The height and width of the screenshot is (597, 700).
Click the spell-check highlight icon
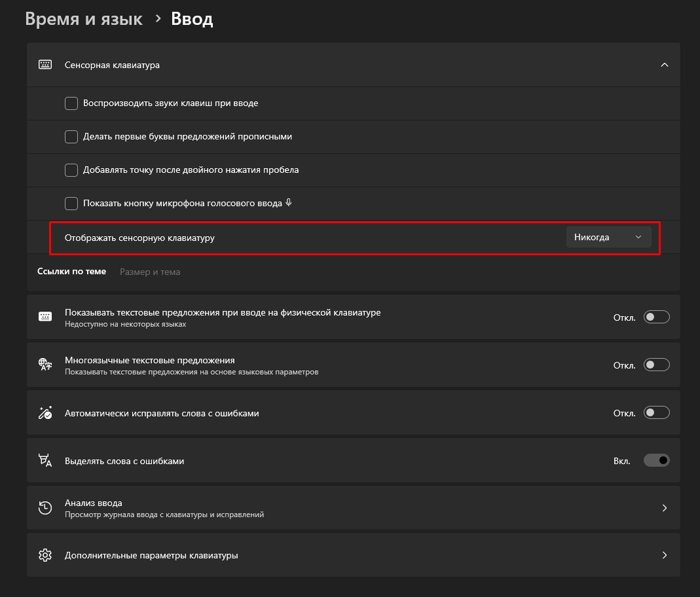click(x=45, y=460)
